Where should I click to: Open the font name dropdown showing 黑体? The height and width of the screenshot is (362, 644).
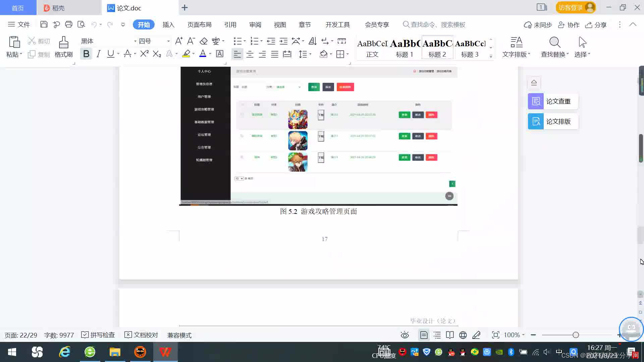(x=135, y=41)
